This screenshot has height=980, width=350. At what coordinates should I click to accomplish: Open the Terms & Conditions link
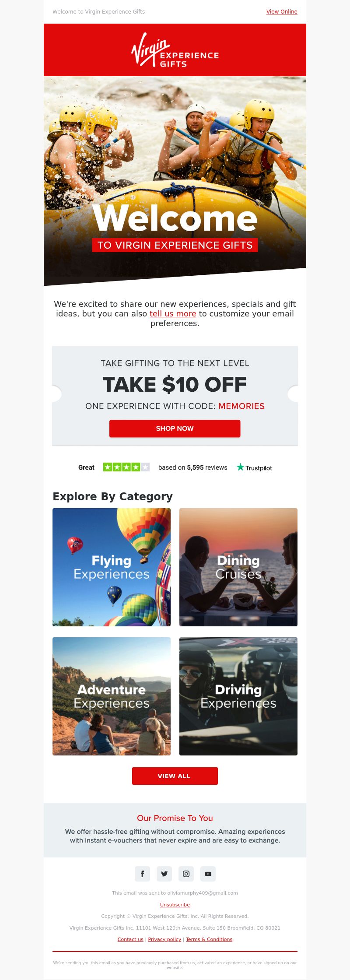coord(209,939)
